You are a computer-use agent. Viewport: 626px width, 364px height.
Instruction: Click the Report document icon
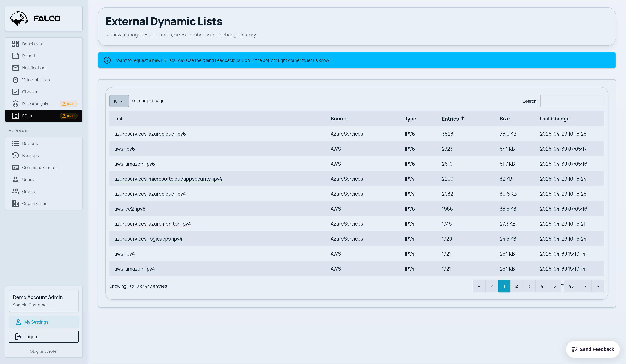coord(15,56)
